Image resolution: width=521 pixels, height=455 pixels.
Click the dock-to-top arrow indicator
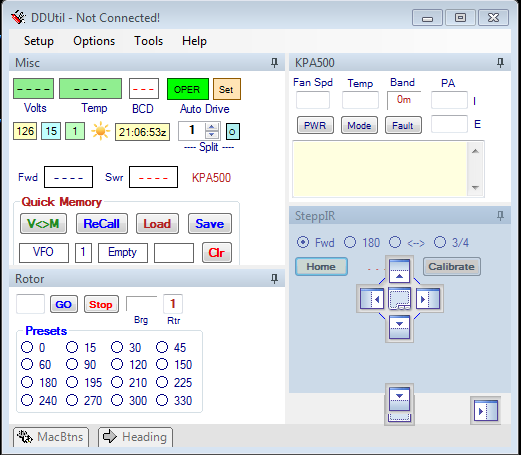399,270
